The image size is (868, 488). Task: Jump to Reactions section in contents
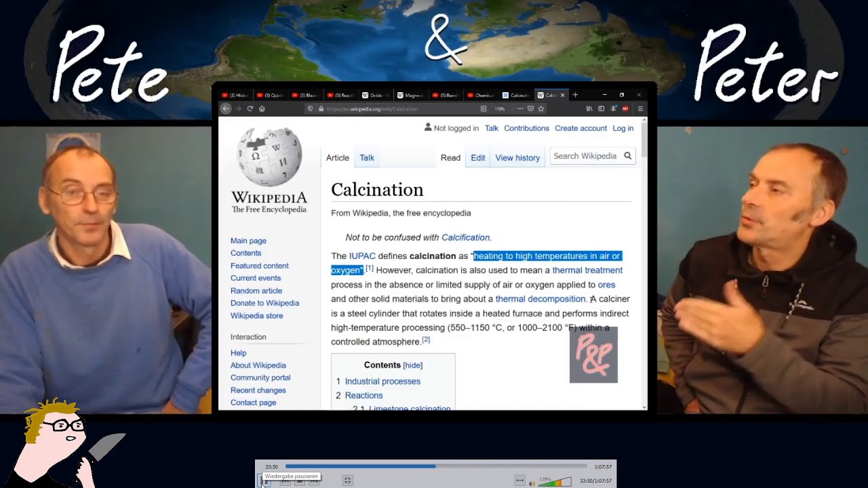pyautogui.click(x=363, y=396)
